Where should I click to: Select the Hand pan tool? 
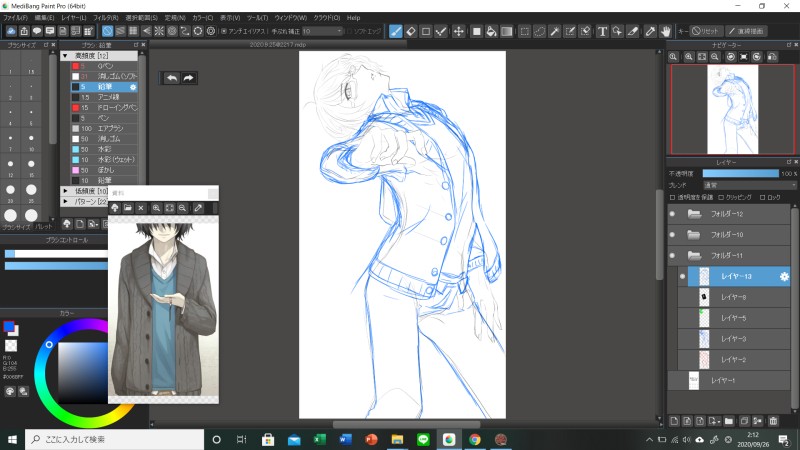pos(664,31)
